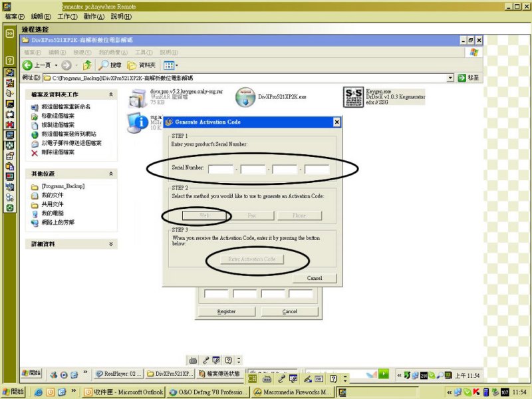Click the grey Forward arrow in Explorer toolbar
This screenshot has width=532, height=399.
pos(66,65)
